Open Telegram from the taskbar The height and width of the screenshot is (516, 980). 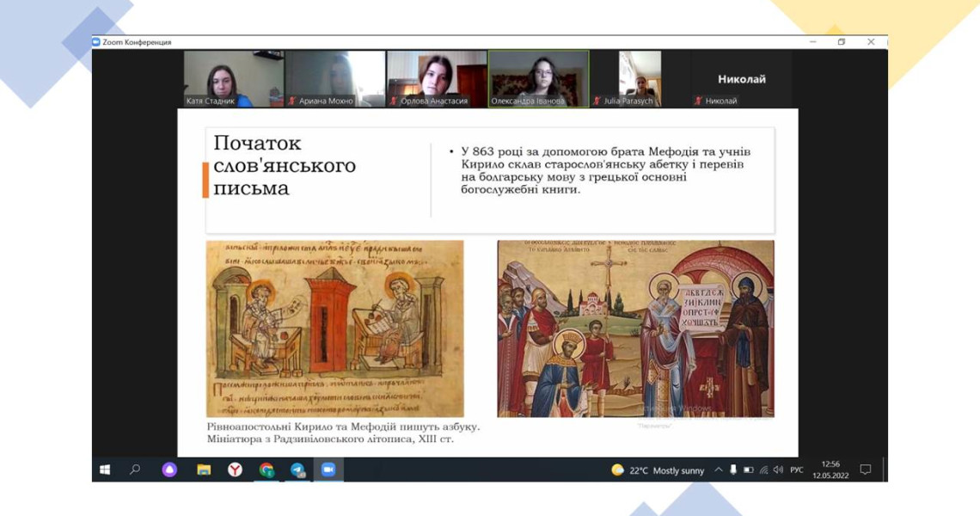coord(298,470)
